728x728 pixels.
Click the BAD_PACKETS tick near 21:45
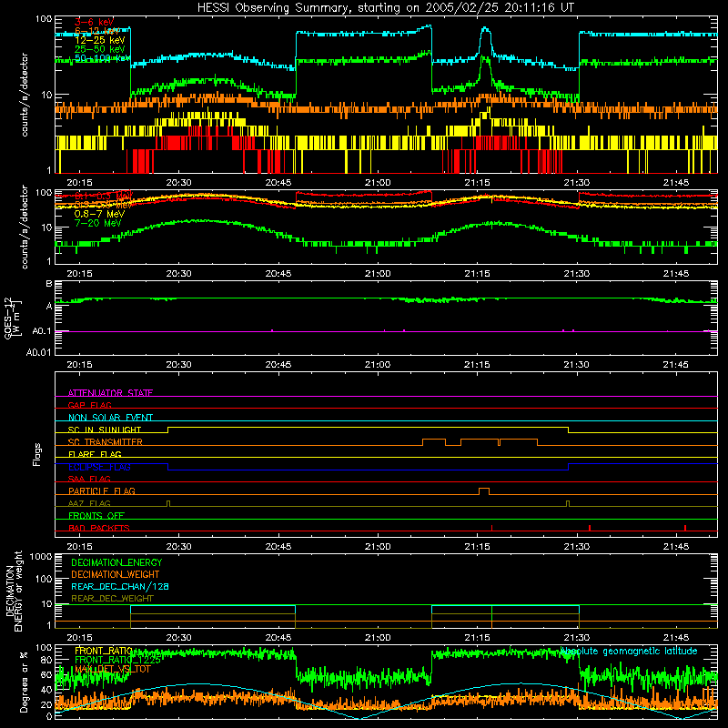point(685,528)
